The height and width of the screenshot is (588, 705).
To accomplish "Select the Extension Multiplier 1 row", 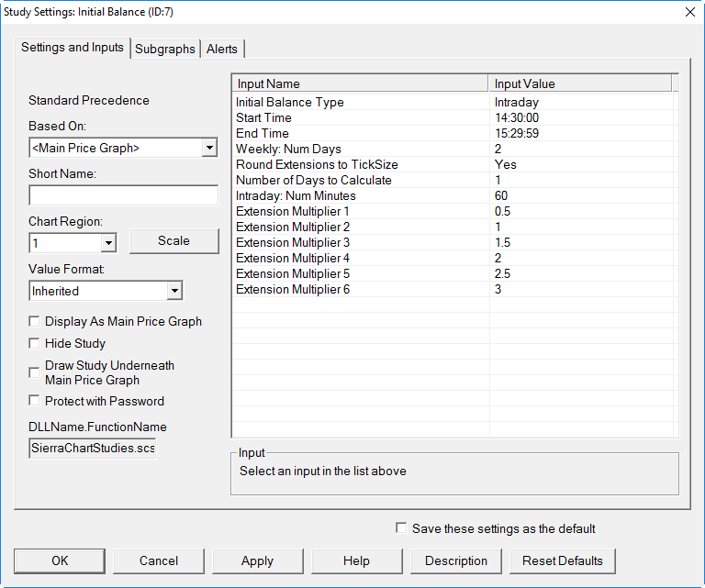I will 453,211.
